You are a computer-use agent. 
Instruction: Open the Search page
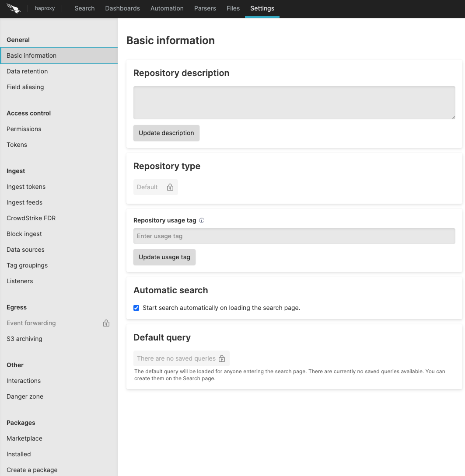coord(84,8)
